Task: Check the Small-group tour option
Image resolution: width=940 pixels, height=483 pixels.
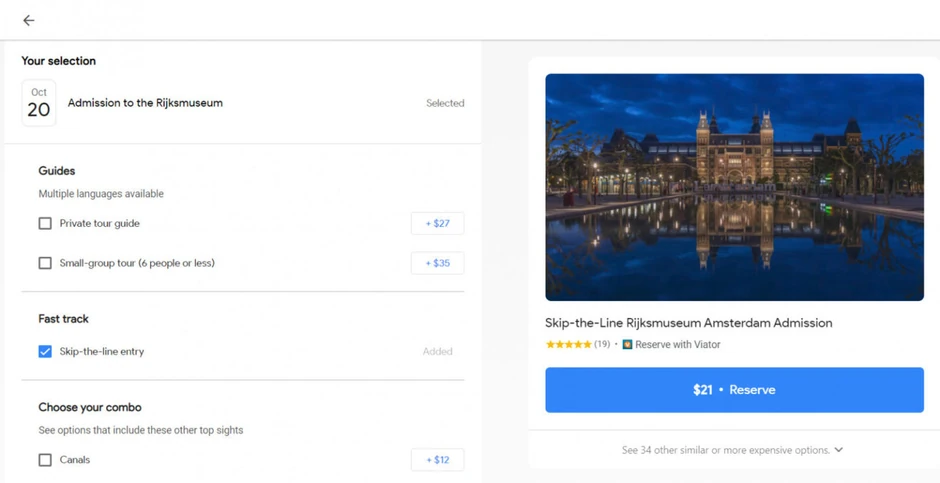Action: point(45,264)
